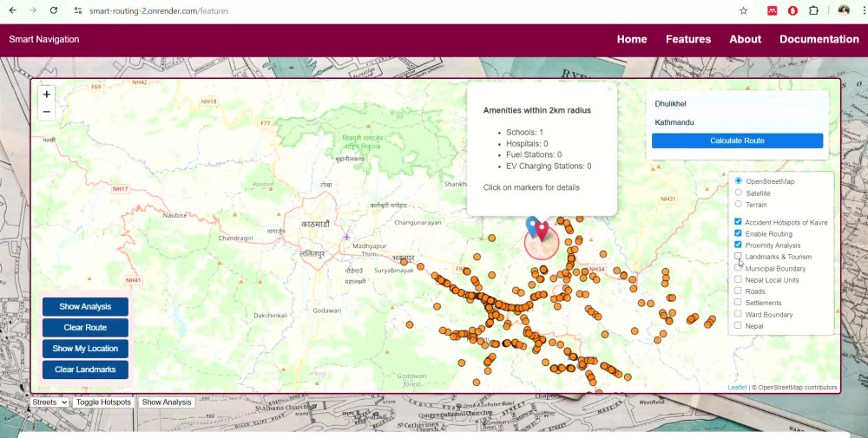
Task: View site information icon in address bar
Action: tap(78, 10)
